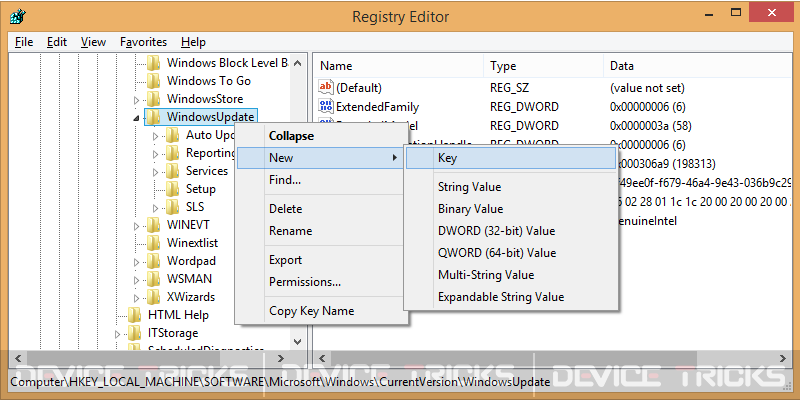The height and width of the screenshot is (400, 800).
Task: Select Rename in the context menu
Action: 321,231
